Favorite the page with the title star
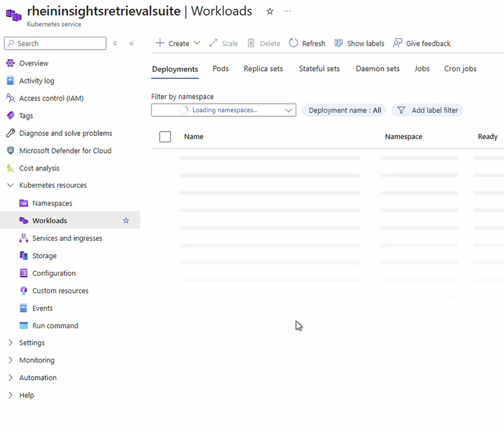Viewport: 504px width, 431px height. coord(270,11)
